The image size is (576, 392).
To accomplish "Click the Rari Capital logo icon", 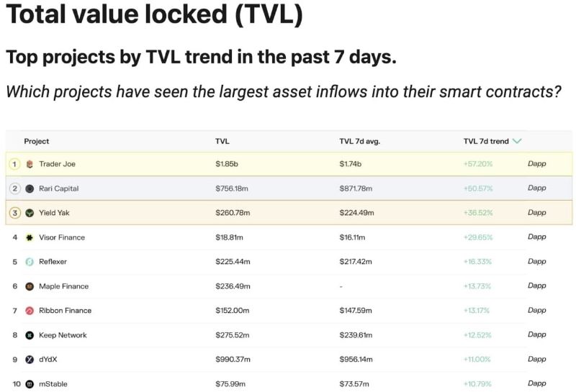I will [x=30, y=188].
